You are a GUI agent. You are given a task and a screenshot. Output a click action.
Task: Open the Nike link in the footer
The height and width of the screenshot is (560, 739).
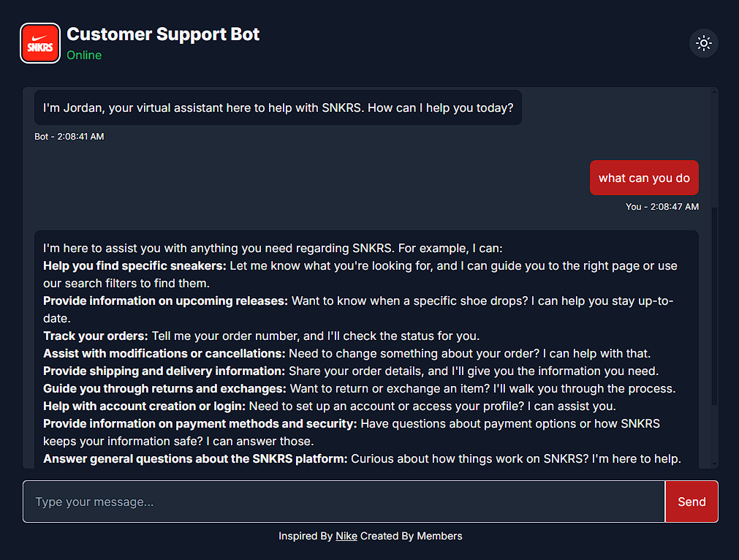[346, 536]
